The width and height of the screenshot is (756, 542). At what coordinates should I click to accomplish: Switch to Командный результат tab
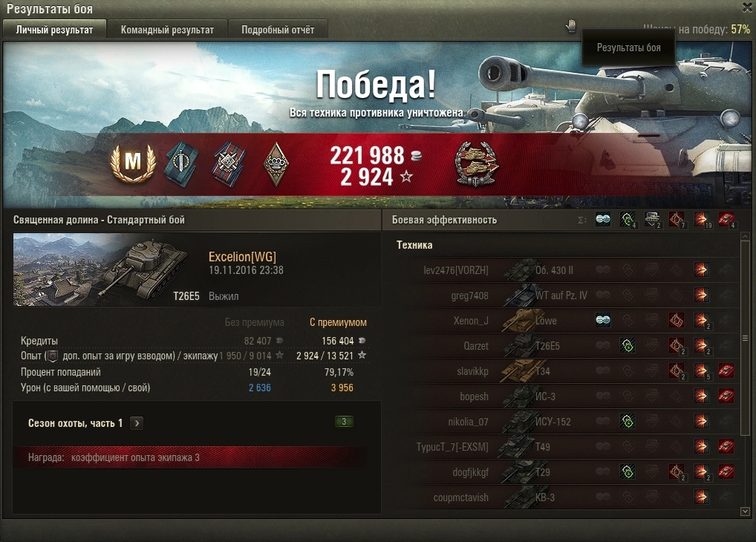167,30
